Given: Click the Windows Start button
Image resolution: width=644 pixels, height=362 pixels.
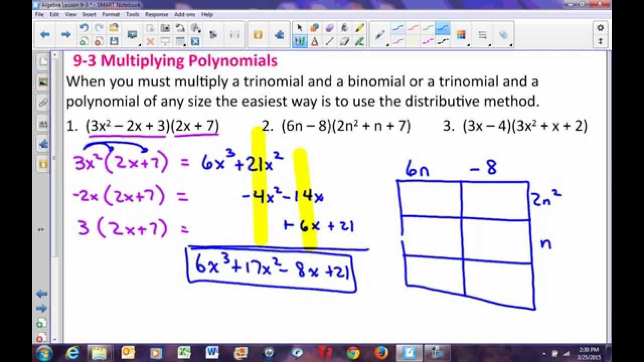Looking at the screenshot, I should click(x=44, y=352).
